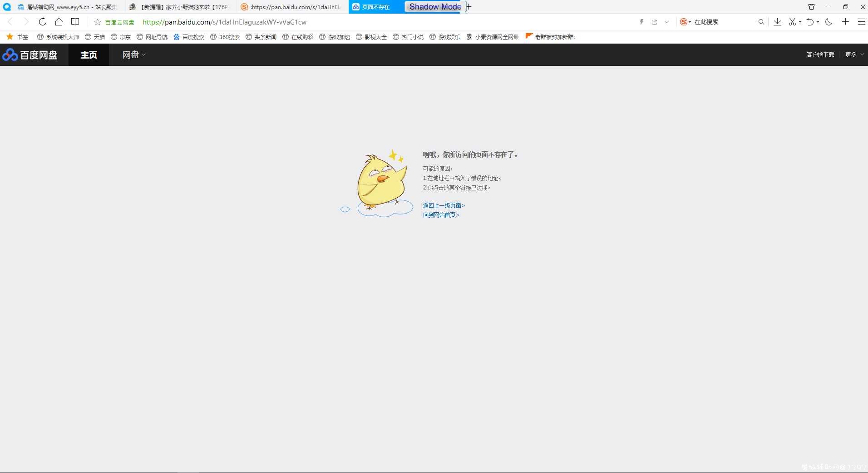Open the downloads arrow icon

(x=777, y=22)
